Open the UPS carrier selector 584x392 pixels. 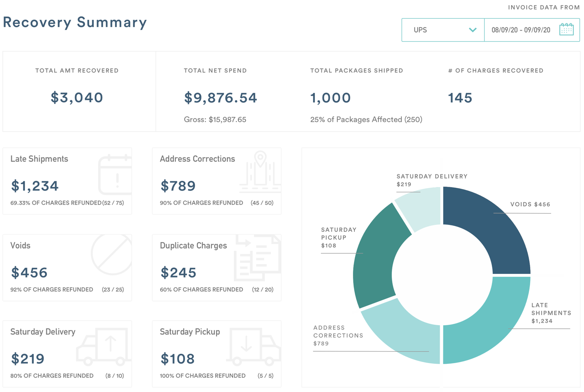[443, 30]
